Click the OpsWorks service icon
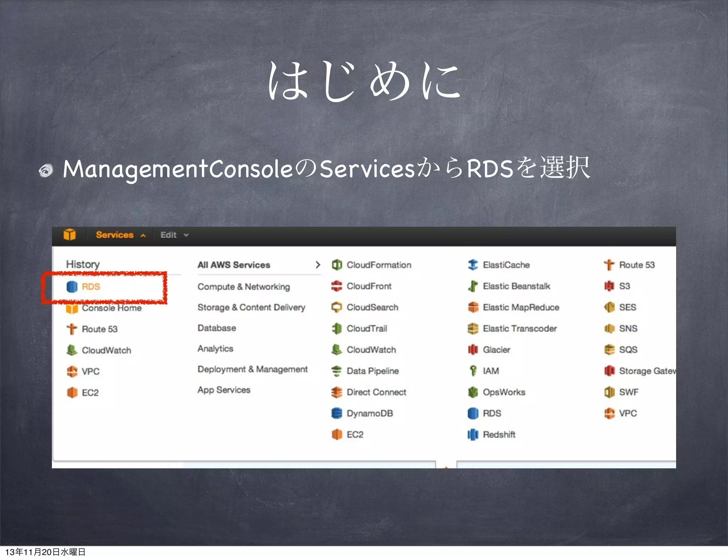The width and height of the screenshot is (728, 560). [x=473, y=392]
